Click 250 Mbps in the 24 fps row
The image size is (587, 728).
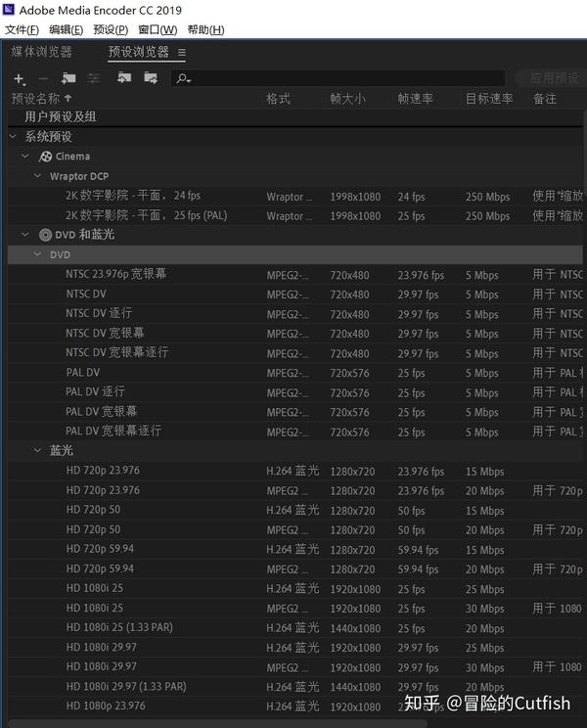coord(487,197)
